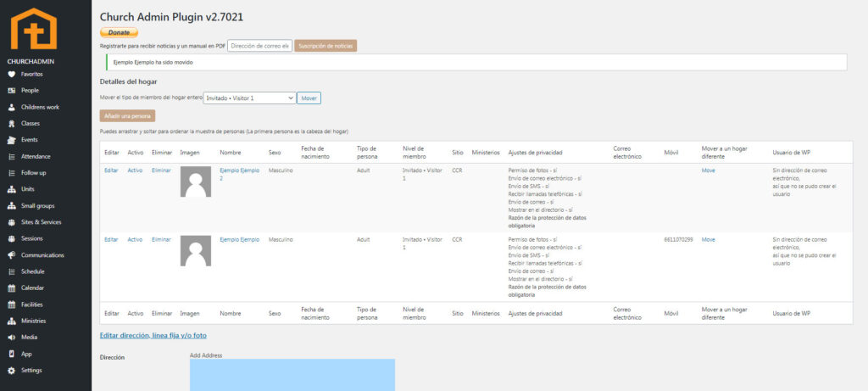
Task: Click the newsletter email address field
Action: (x=259, y=46)
